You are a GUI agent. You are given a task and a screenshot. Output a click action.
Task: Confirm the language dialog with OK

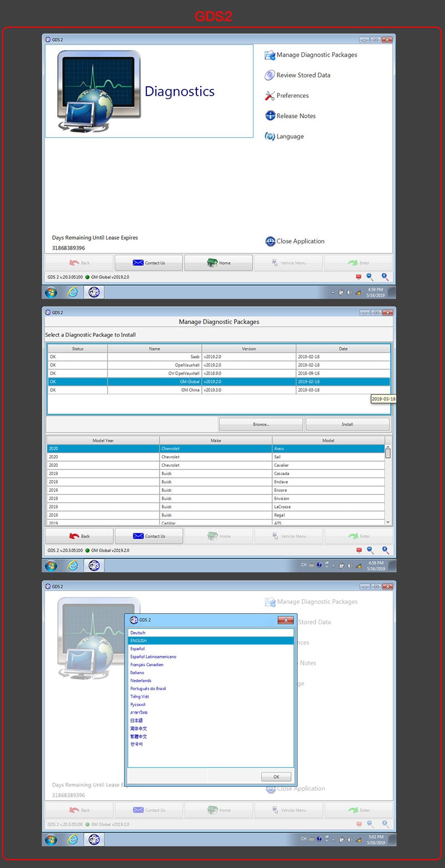[x=276, y=776]
